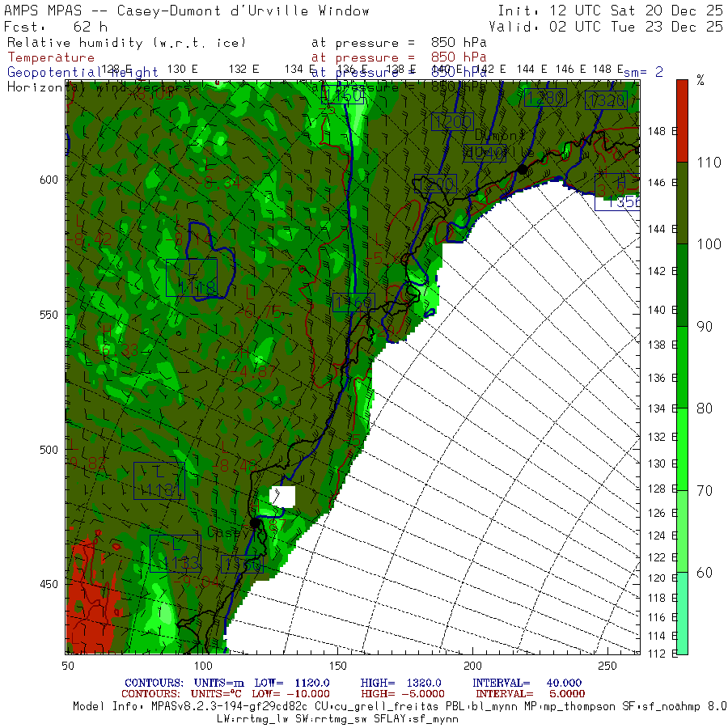The width and height of the screenshot is (728, 728).
Task: Click the title "AMPS MPAS -- Casey-Dumont d'Urville Window"
Action: (x=187, y=11)
